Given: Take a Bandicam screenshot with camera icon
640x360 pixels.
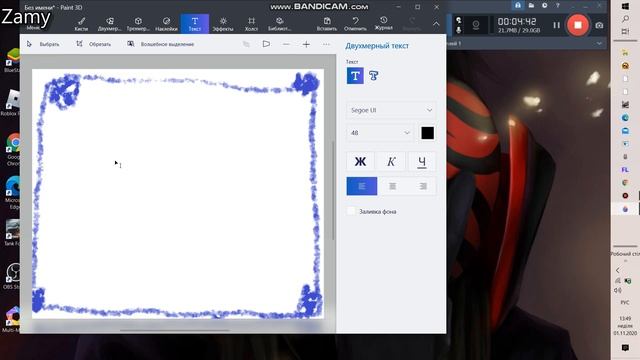Looking at the screenshot, I should click(599, 25).
